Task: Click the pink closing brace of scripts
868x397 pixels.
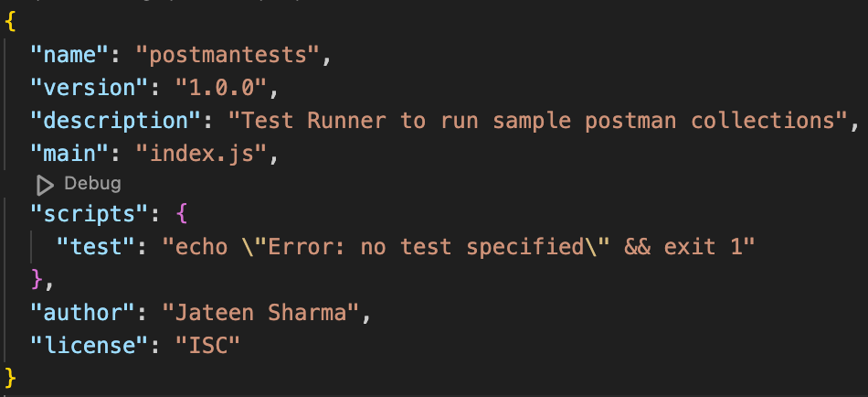Action: click(37, 280)
